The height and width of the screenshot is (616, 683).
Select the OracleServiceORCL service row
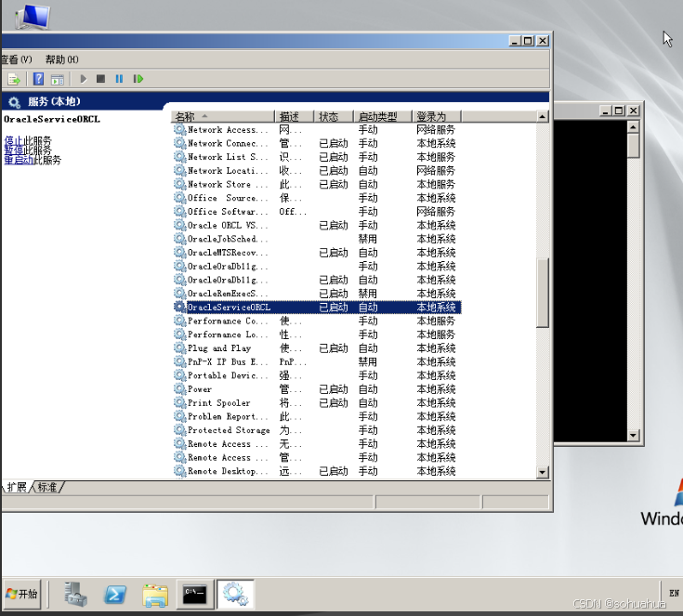tap(317, 308)
